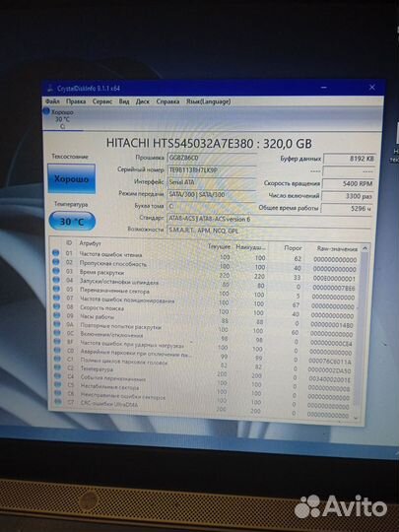Select the Скорость поиска attribute name
This screenshot has width=399, height=532.
[101, 308]
